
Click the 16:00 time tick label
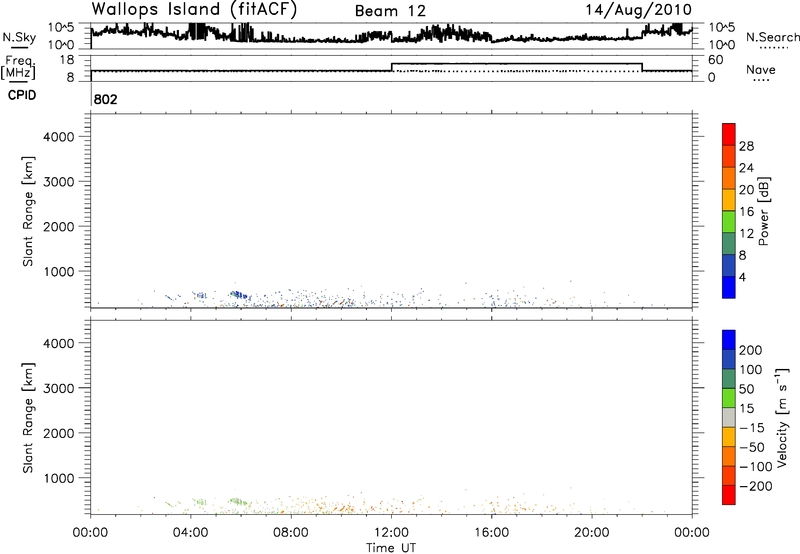(x=491, y=533)
